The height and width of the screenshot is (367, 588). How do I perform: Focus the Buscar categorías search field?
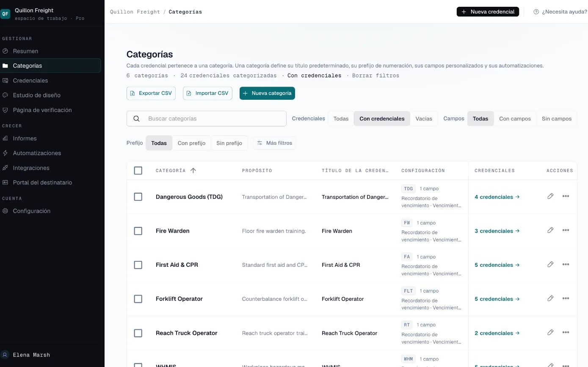click(207, 119)
